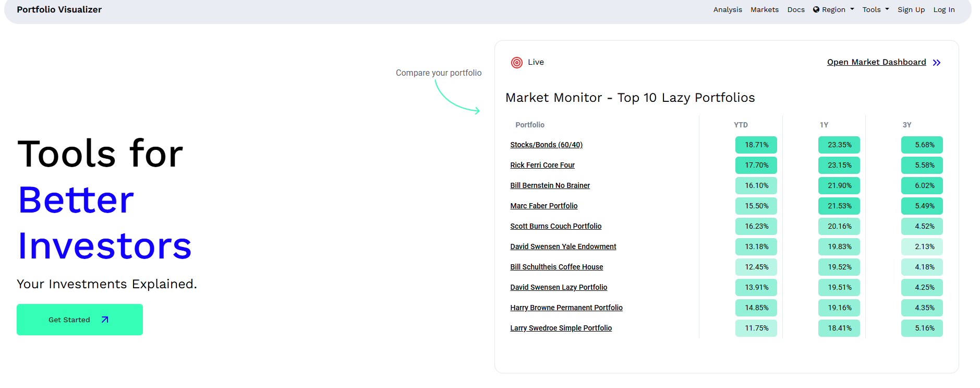Click the 2.13% 3Y value
Viewport: 980px width, 388px height.
[x=922, y=246]
